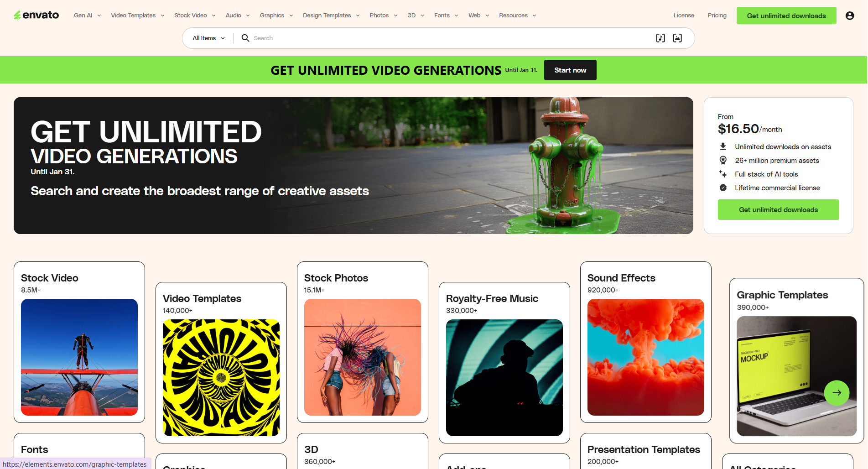Expand the Gen AI menu
Screen dimensions: 868x469
click(x=87, y=16)
